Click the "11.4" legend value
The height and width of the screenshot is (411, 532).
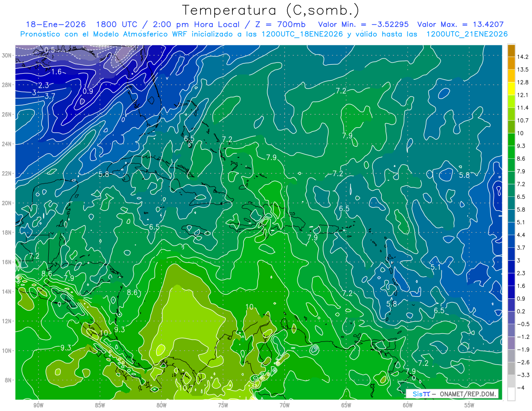point(523,108)
